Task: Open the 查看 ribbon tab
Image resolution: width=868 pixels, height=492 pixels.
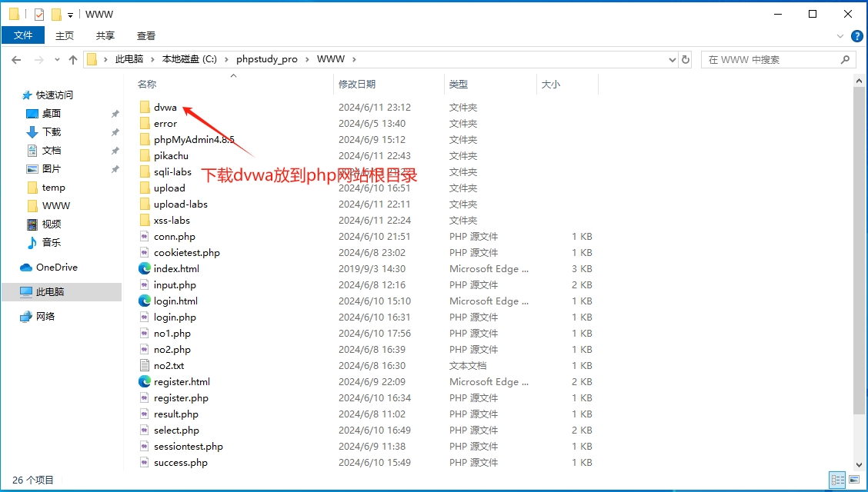Action: tap(146, 35)
